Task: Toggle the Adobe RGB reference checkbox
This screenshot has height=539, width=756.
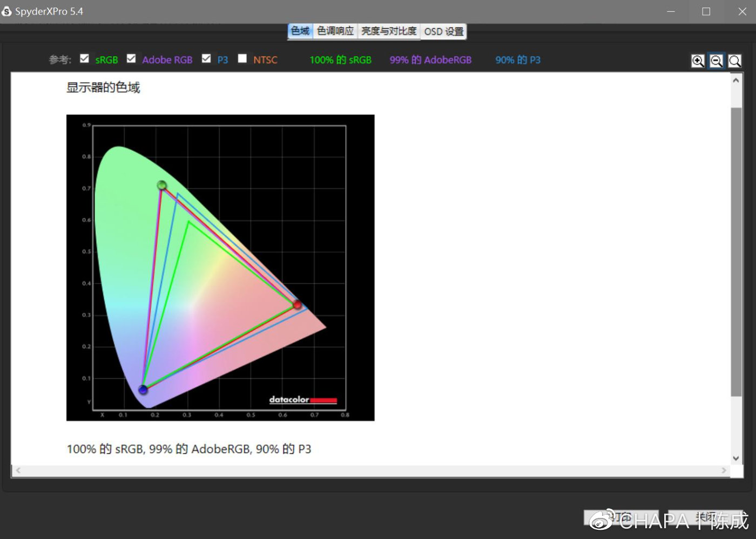Action: 131,59
